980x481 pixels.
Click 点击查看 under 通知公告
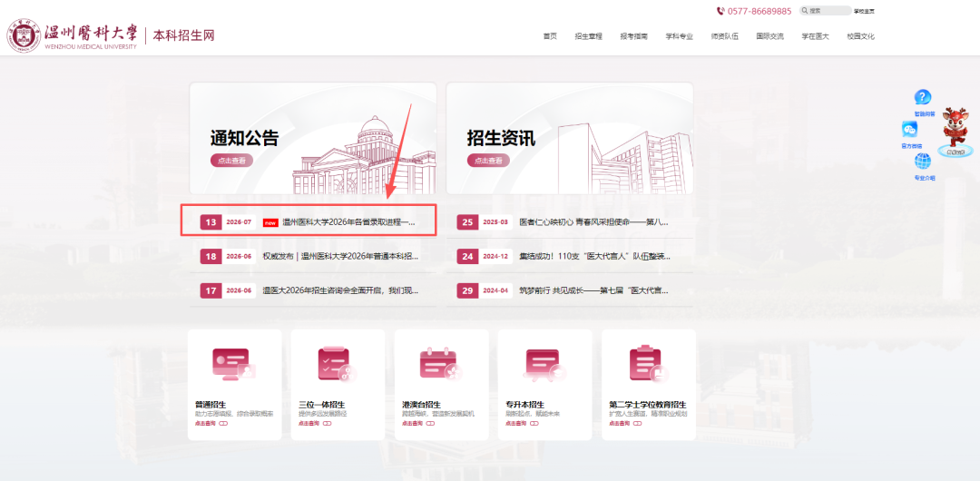coord(232,161)
